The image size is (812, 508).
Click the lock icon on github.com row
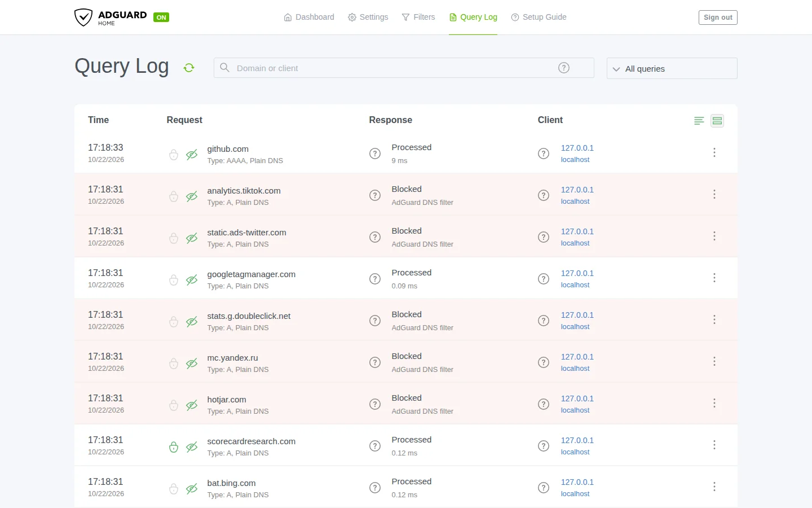(174, 155)
